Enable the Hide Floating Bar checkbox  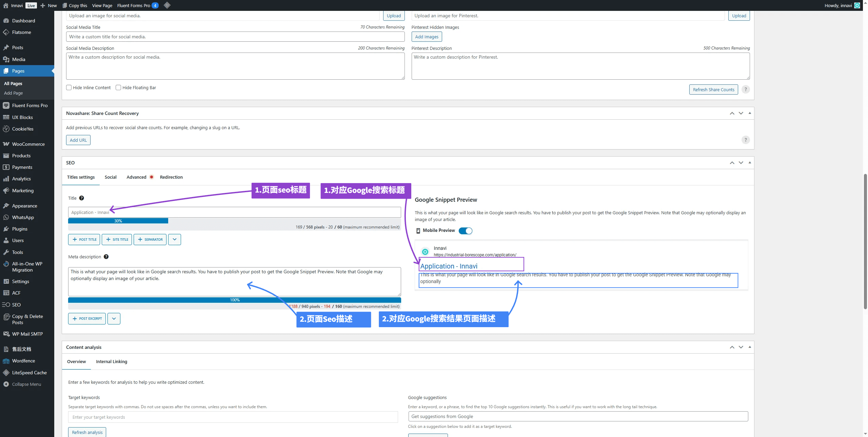(118, 87)
